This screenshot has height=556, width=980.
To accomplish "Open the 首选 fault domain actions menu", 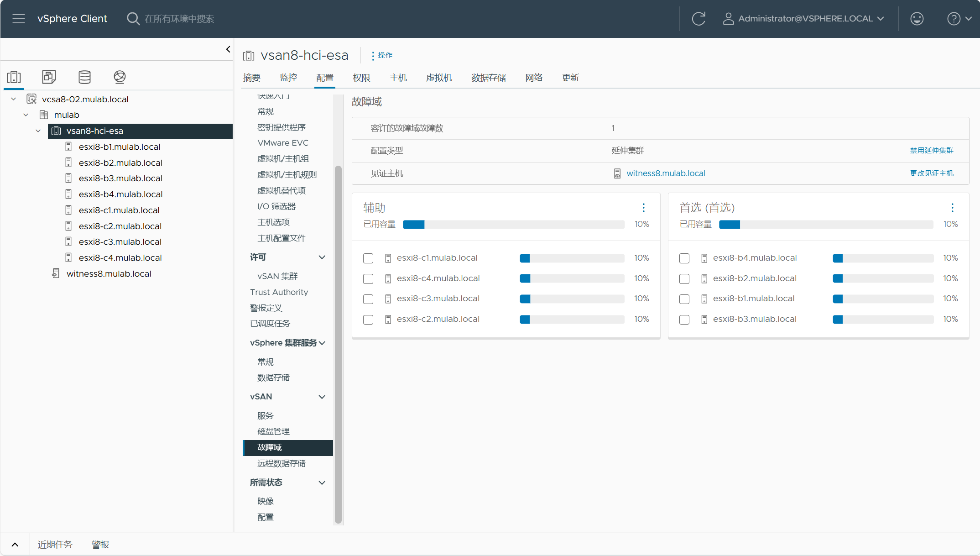I will pos(952,208).
